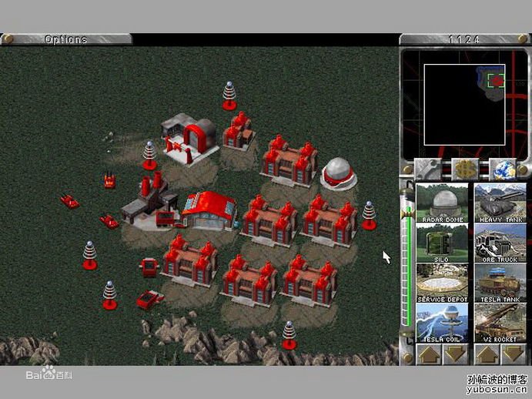
Task: Toggle repair mode with wrench button
Action: tap(427, 169)
